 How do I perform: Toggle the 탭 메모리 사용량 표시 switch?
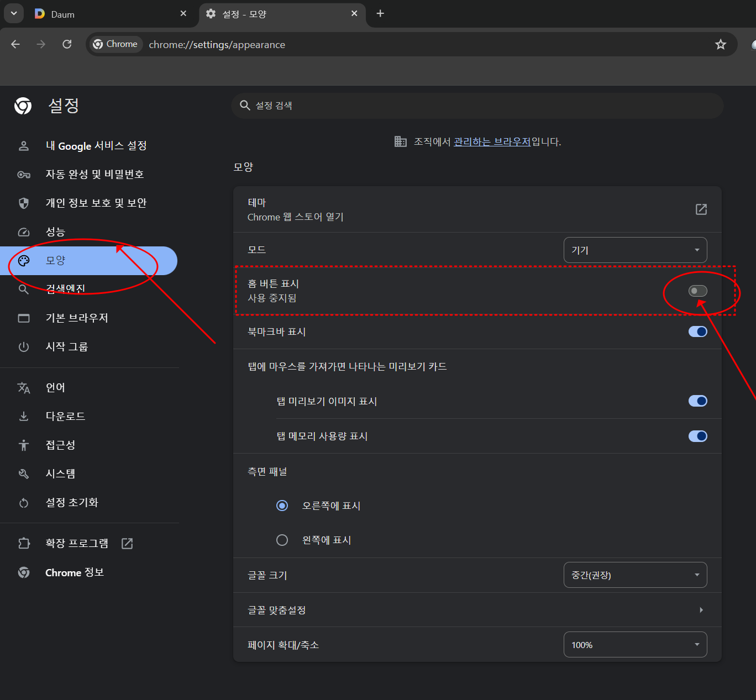pos(697,436)
